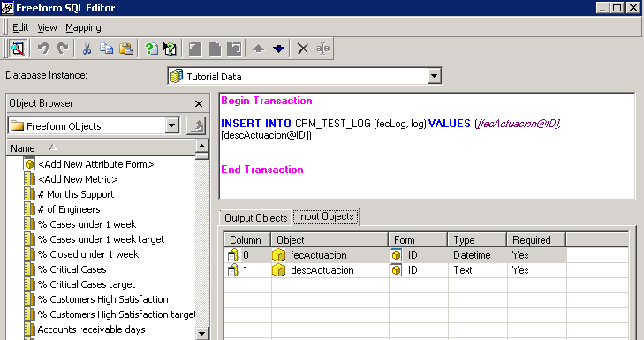
Task: Move selected object up with arrow icon
Action: point(258,49)
